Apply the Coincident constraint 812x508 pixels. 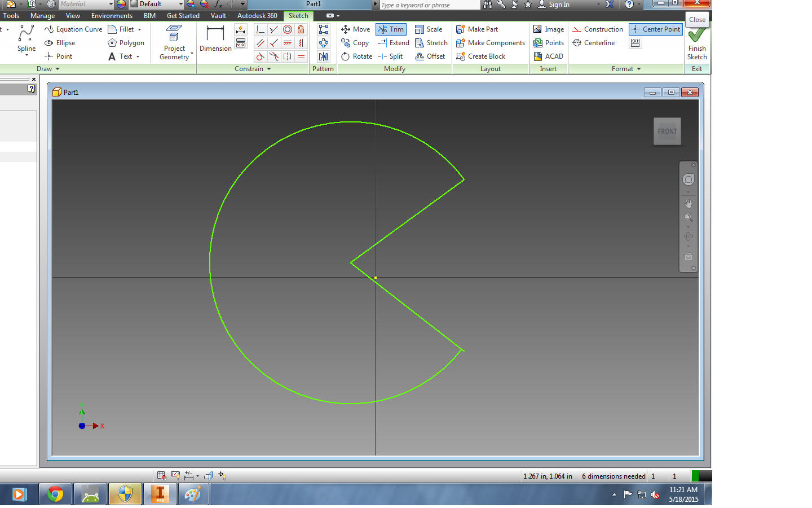260,29
